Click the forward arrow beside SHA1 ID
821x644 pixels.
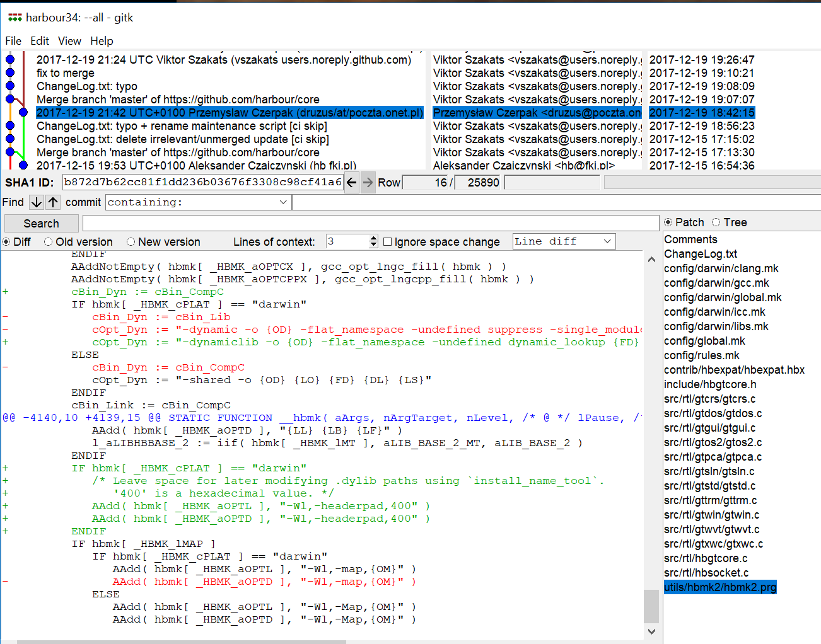coord(368,183)
